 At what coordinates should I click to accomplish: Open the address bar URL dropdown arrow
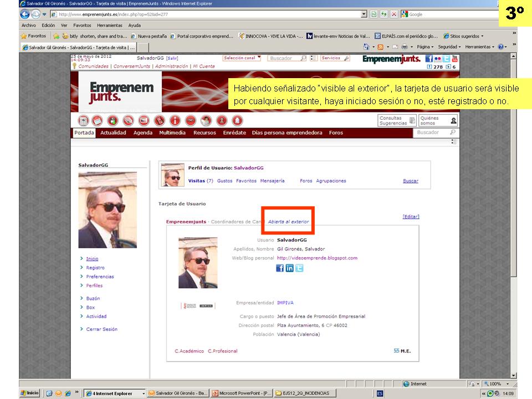(364, 14)
